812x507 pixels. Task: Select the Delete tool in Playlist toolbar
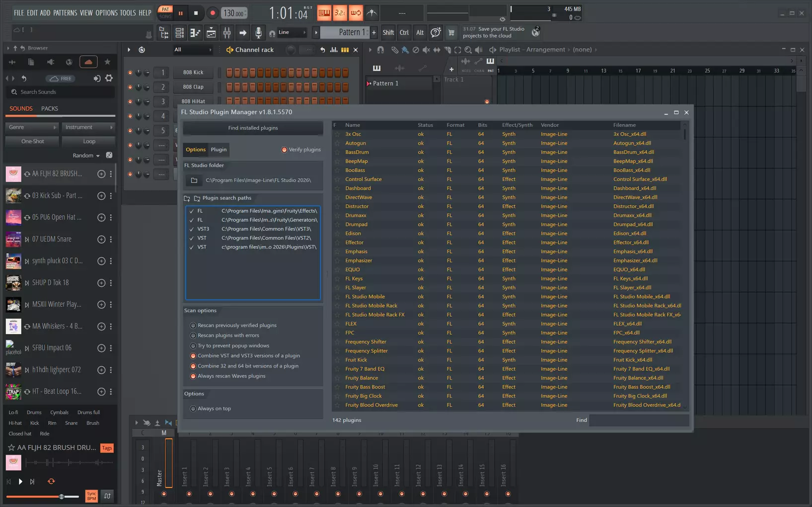tap(416, 50)
